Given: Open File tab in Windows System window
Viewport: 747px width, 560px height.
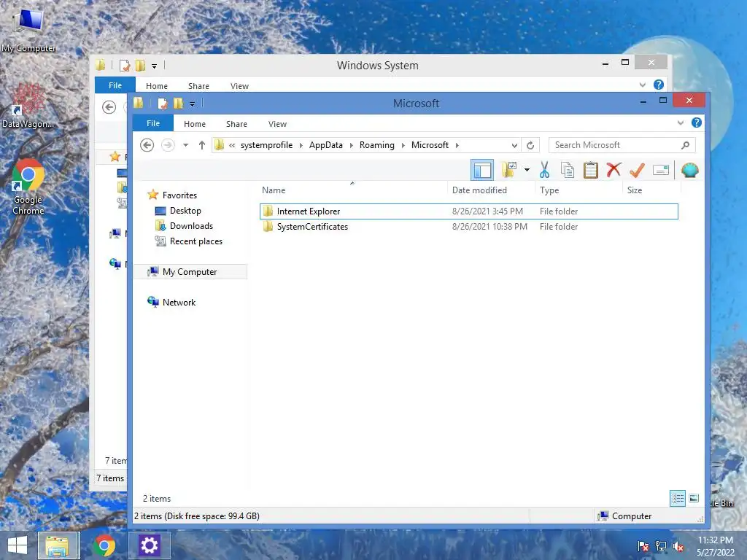Looking at the screenshot, I should pyautogui.click(x=115, y=85).
